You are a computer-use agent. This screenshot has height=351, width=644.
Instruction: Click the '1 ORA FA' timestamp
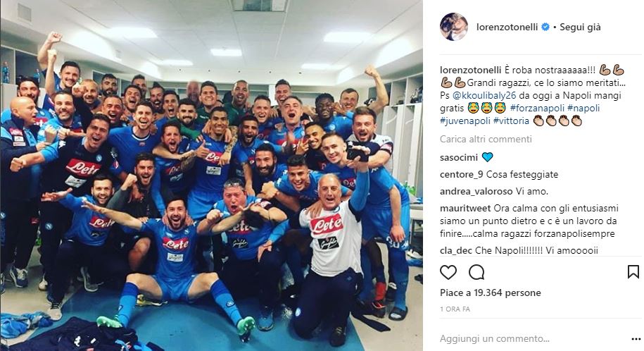(x=455, y=309)
